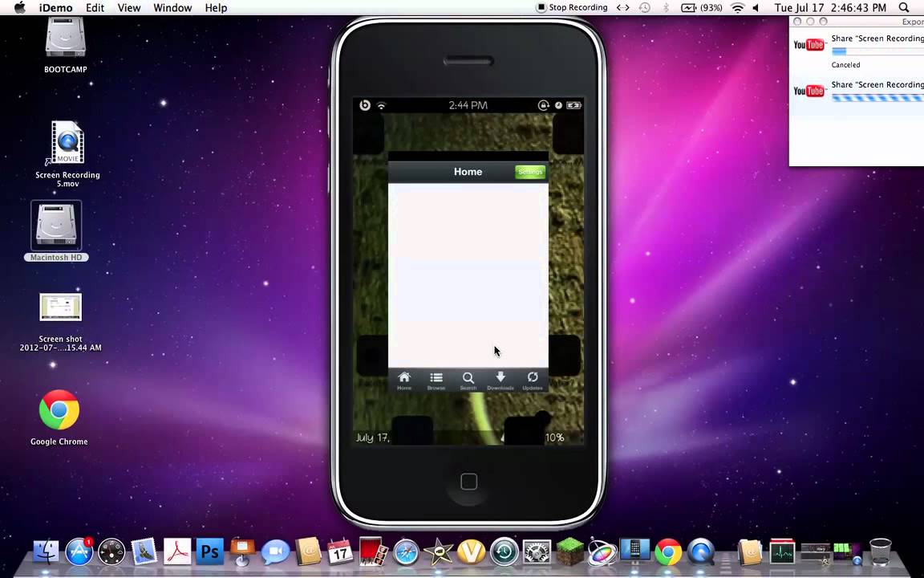Image resolution: width=924 pixels, height=578 pixels.
Task: Open the Edit menu
Action: point(95,8)
